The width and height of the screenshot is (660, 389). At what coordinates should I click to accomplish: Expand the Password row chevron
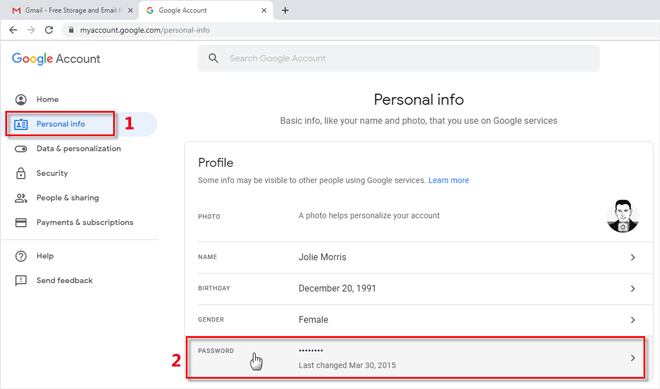point(633,358)
